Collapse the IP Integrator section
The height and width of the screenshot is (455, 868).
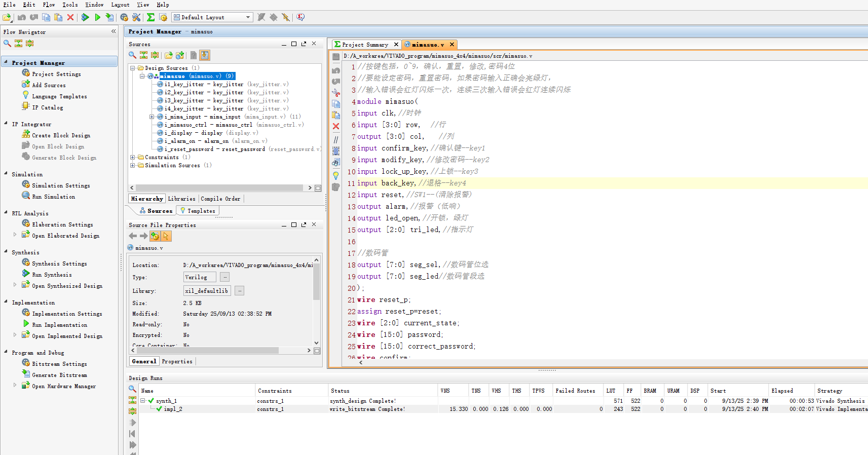(x=6, y=124)
